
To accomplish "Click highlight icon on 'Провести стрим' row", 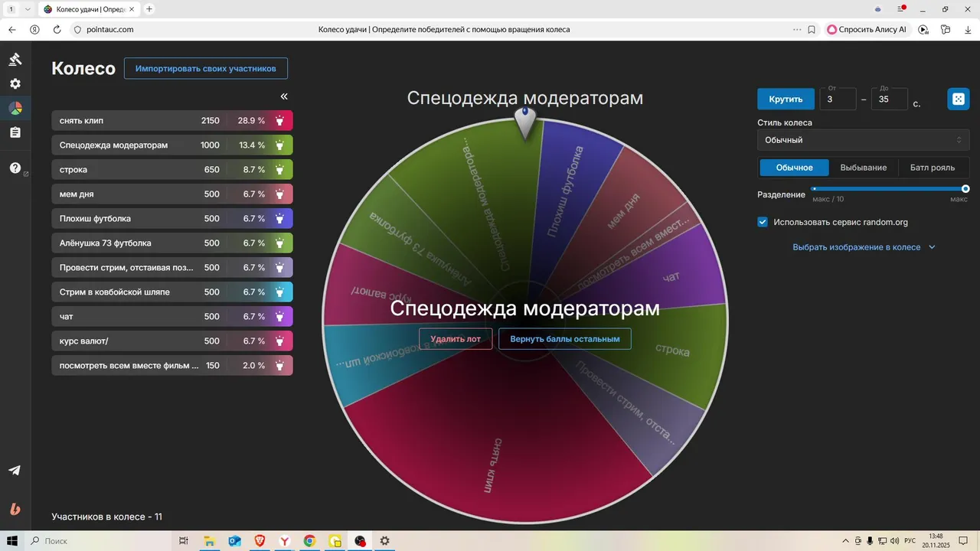I will pyautogui.click(x=280, y=268).
